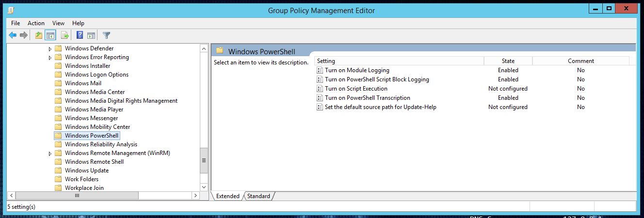Screen dimensions: 644x218
Task: Select Windows Messenger in tree
Action: 91,118
